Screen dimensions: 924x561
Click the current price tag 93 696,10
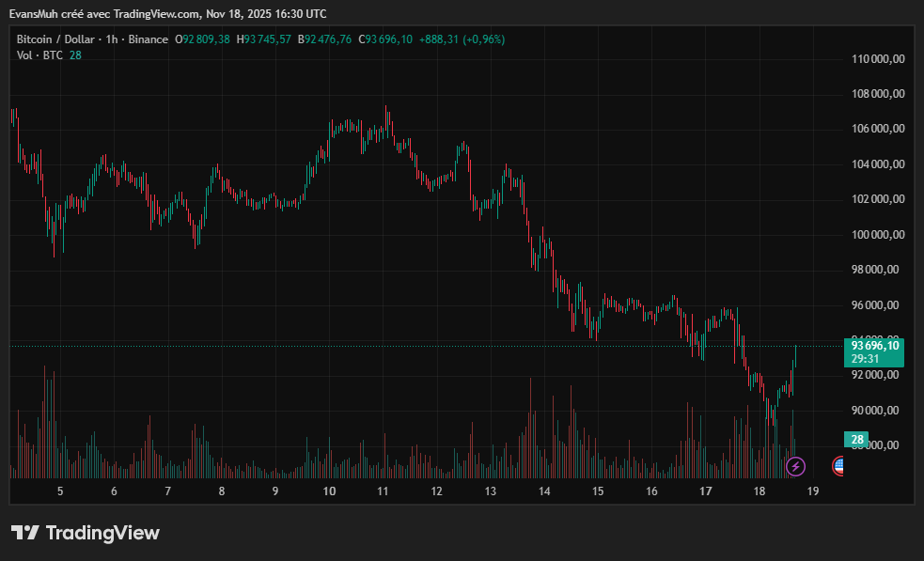pyautogui.click(x=875, y=346)
